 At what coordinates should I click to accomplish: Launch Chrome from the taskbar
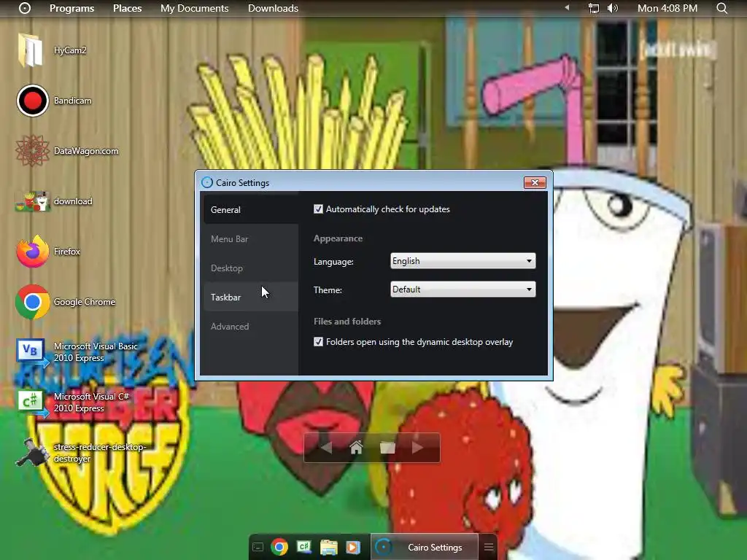[x=279, y=547]
